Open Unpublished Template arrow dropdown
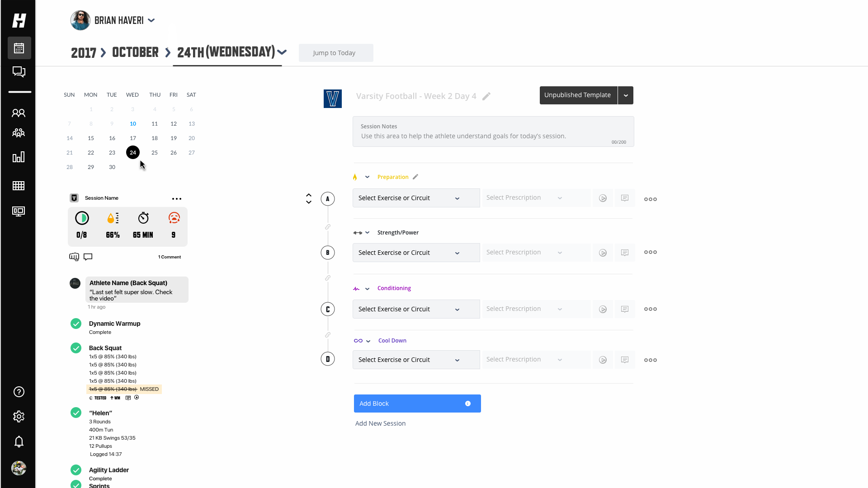 coord(626,95)
